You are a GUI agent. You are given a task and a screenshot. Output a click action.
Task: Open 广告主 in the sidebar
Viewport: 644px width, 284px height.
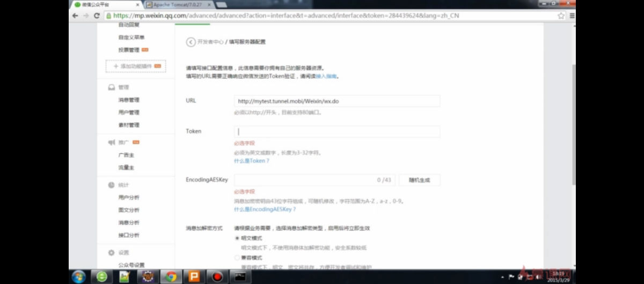[x=126, y=155]
